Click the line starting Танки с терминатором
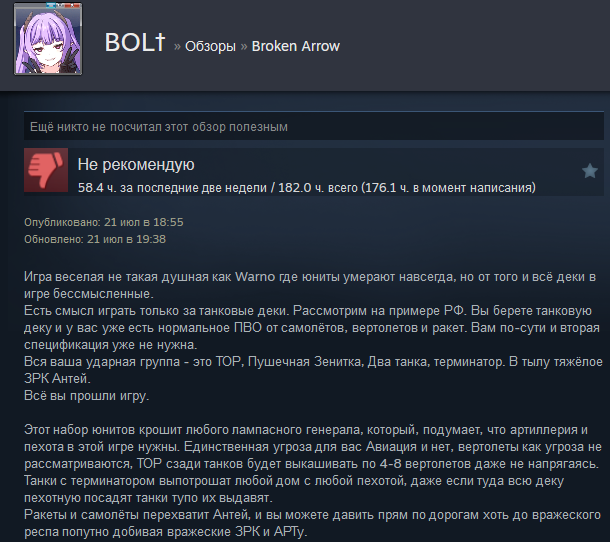Viewport: 610px width, 542px height. click(294, 481)
